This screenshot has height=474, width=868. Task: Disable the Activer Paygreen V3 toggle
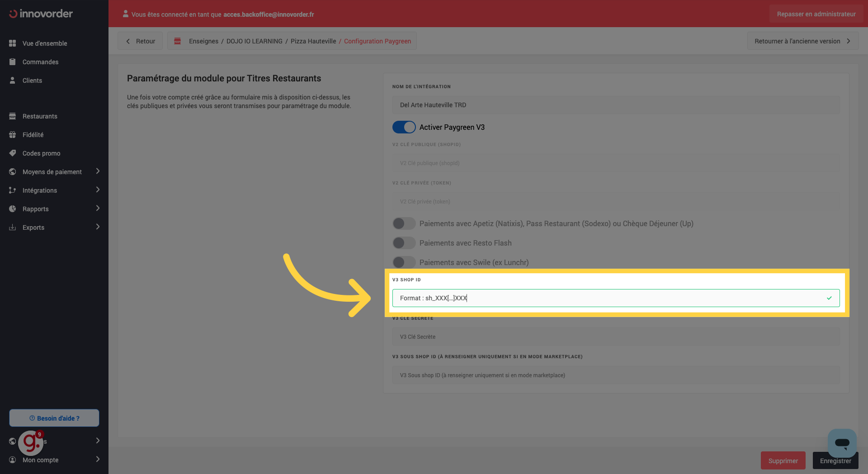[404, 127]
